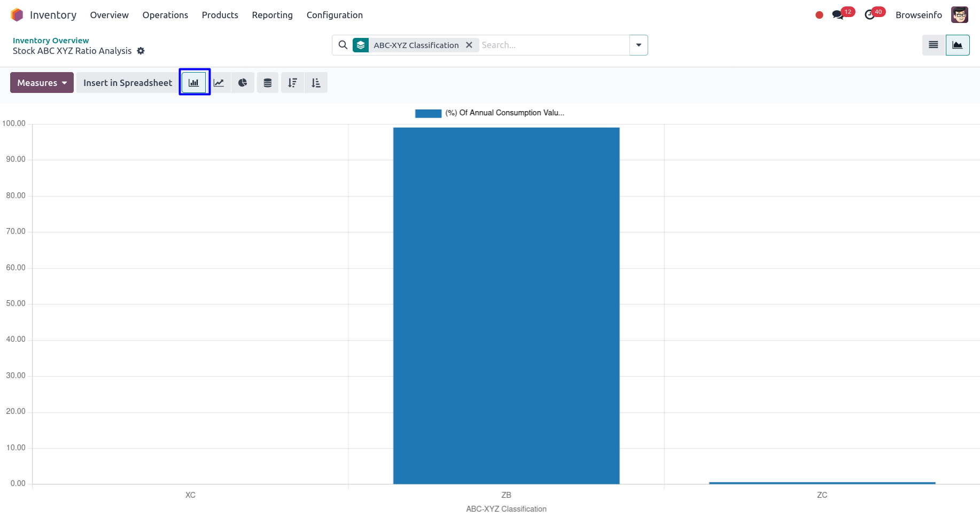Open the Configuration menu

[335, 15]
